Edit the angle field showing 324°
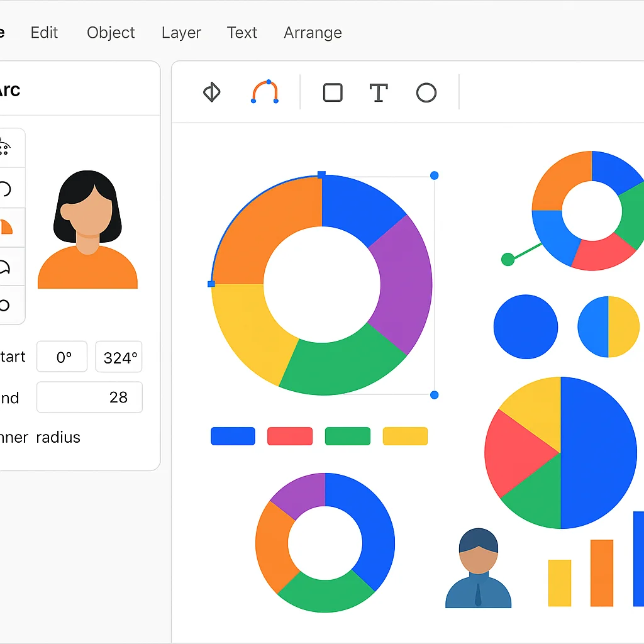 (x=119, y=357)
